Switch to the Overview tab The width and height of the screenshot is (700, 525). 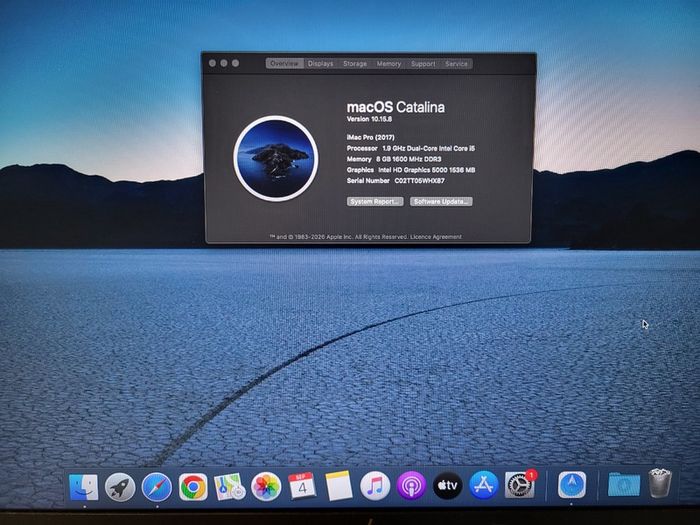[284, 64]
